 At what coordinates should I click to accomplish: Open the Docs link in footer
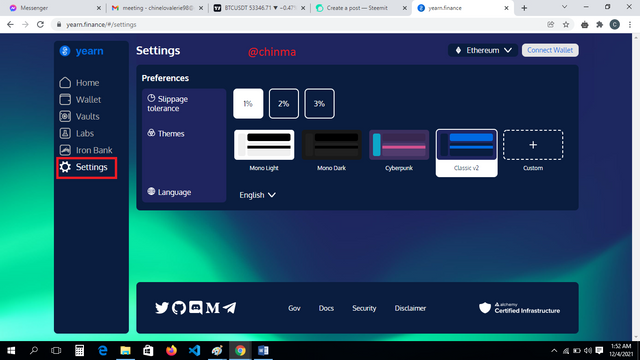click(326, 308)
